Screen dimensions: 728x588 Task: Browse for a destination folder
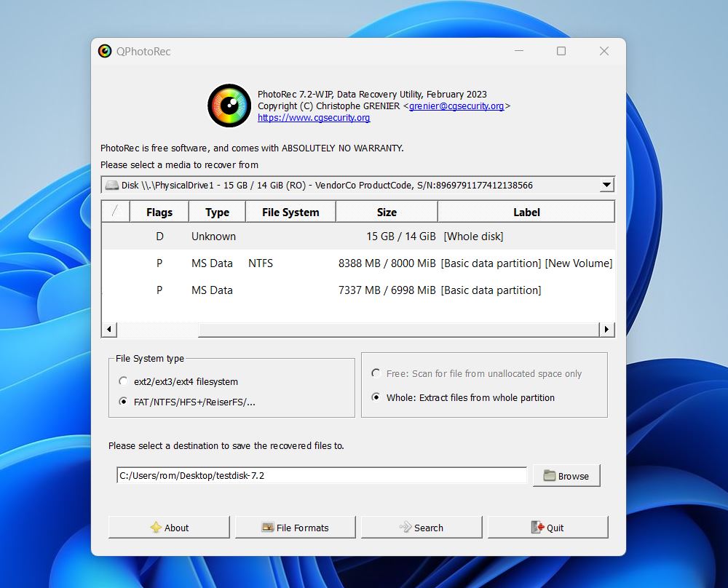[x=566, y=476]
